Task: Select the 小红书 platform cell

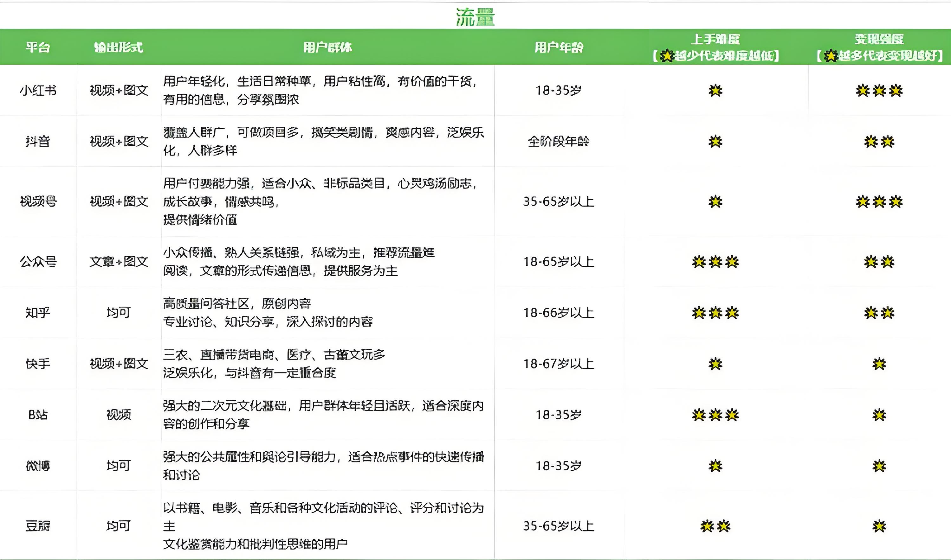Action: click(x=38, y=90)
